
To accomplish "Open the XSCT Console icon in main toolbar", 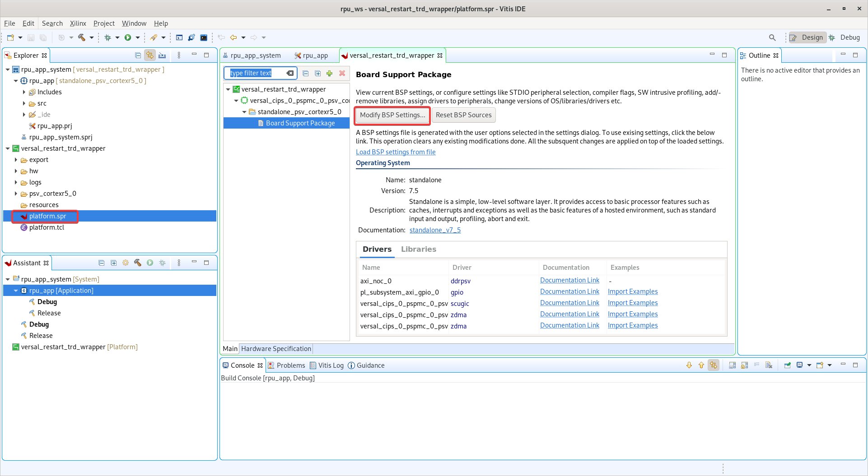I will pyautogui.click(x=179, y=37).
